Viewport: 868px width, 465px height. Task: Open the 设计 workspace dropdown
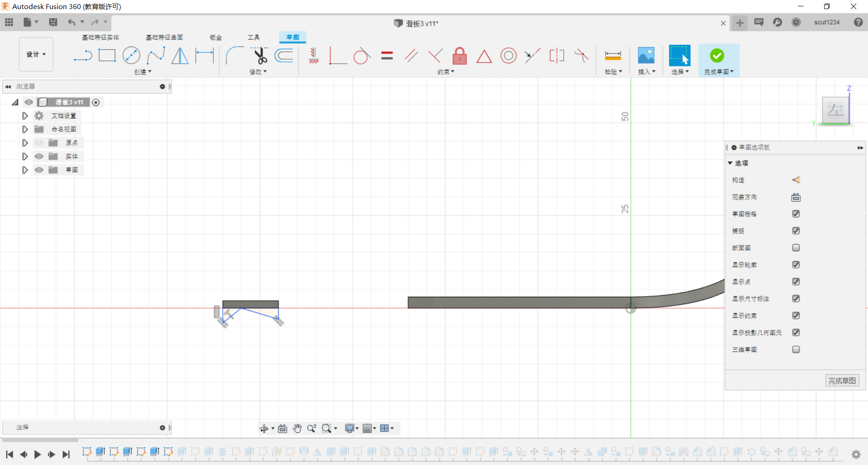(x=36, y=54)
